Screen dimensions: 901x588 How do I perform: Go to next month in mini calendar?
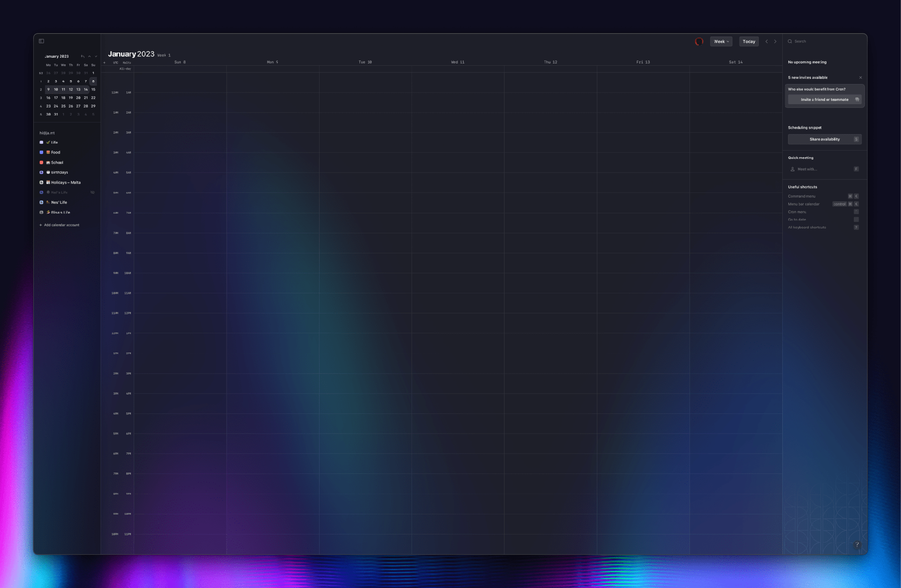point(96,56)
